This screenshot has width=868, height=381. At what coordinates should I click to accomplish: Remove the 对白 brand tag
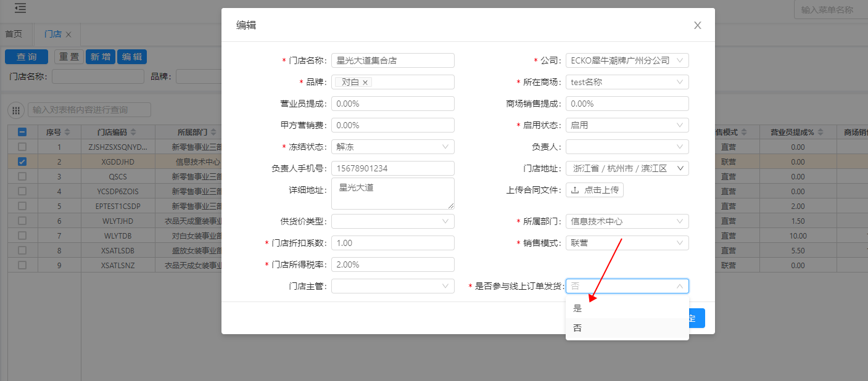(x=365, y=82)
